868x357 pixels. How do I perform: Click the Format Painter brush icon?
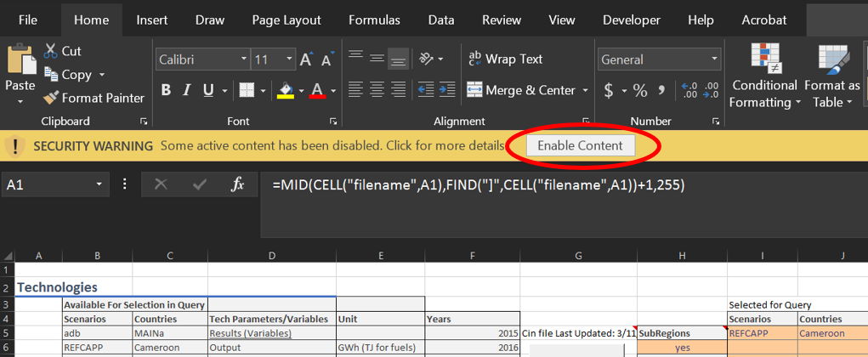click(x=51, y=98)
